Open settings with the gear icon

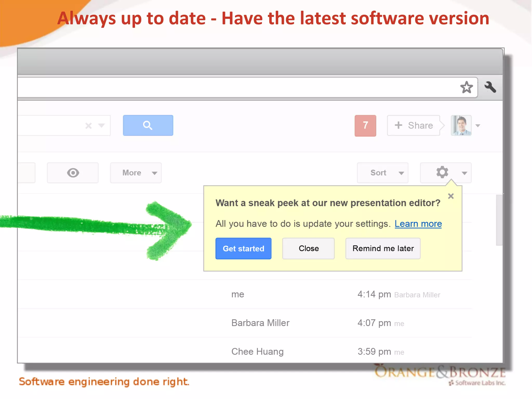click(442, 172)
